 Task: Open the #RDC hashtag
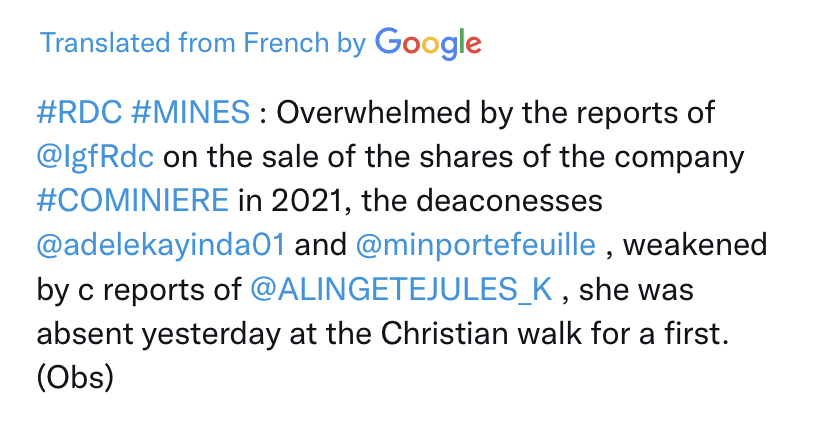(x=79, y=112)
